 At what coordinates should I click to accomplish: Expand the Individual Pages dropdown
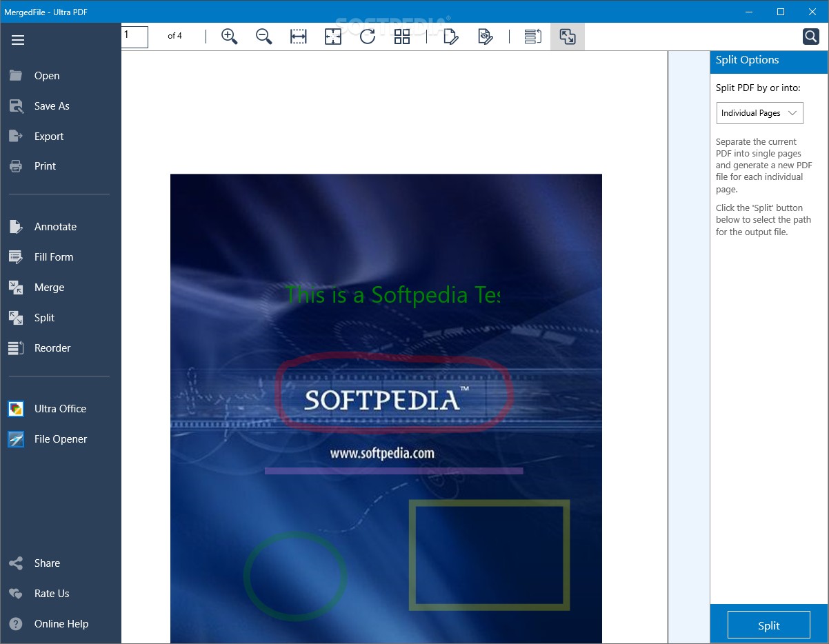click(x=760, y=113)
